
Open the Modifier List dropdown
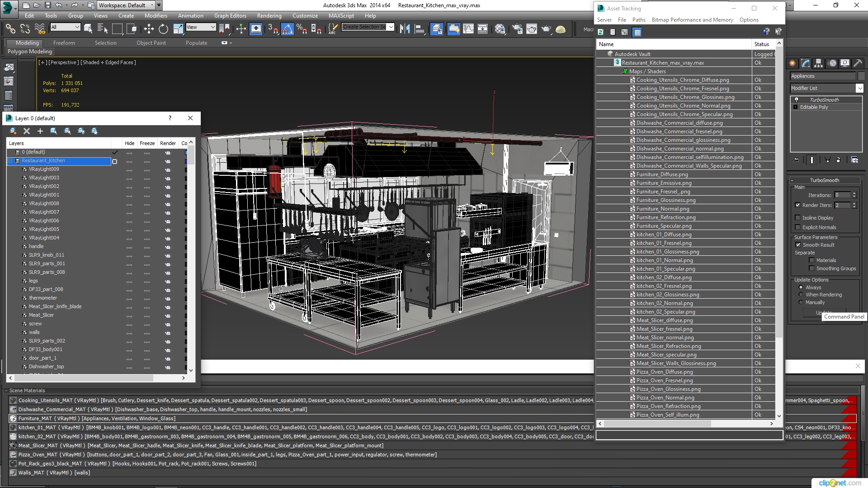[x=859, y=88]
